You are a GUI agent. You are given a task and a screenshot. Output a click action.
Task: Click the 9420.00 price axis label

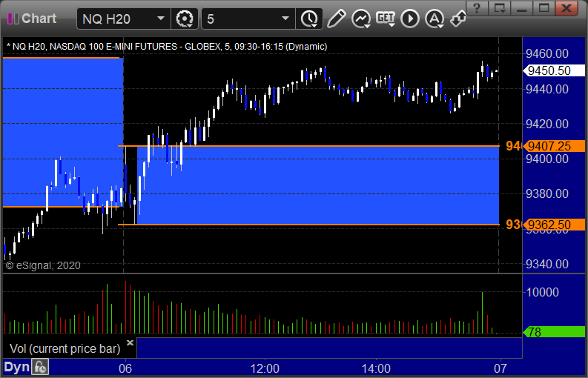click(547, 124)
